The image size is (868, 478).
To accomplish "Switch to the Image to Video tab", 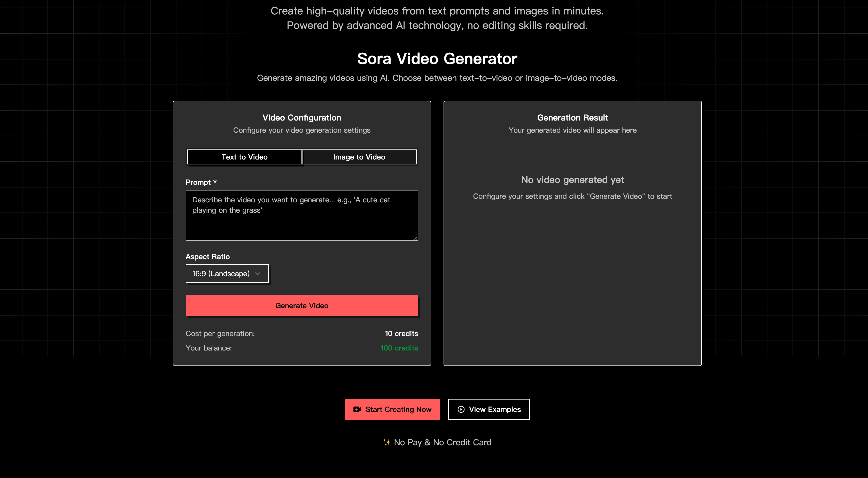I will tap(359, 157).
